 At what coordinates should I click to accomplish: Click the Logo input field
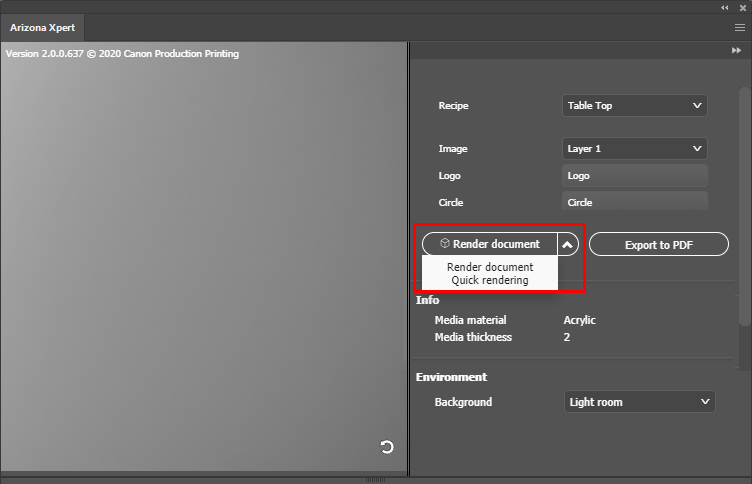(634, 176)
